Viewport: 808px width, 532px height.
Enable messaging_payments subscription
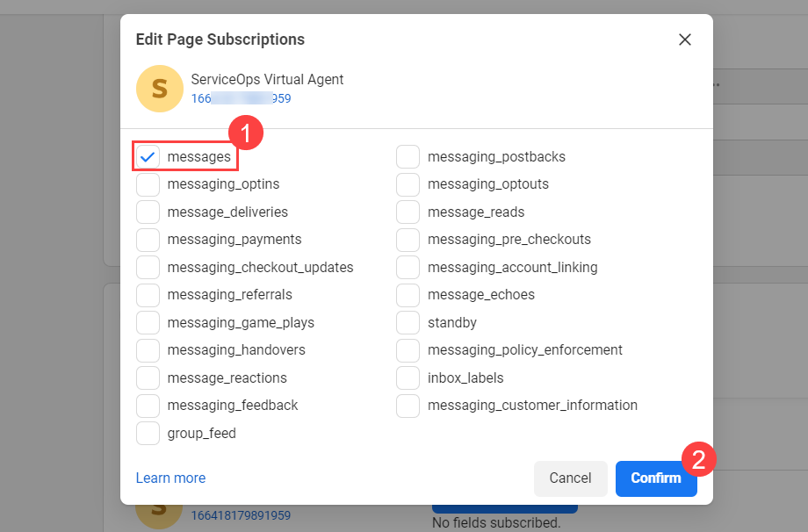[x=147, y=239]
